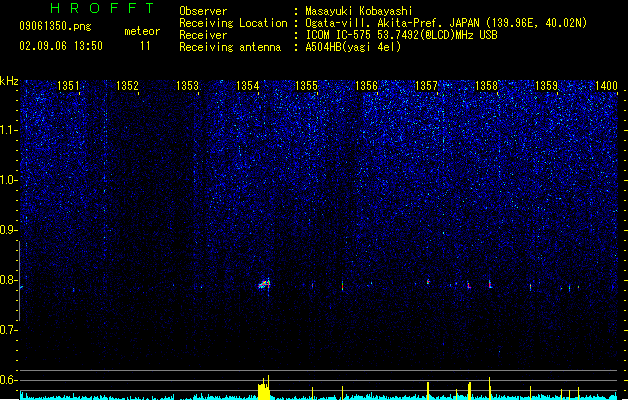Image resolution: width=629 pixels, height=400 pixels.
Task: Click the 1354 time marker
Action: [x=248, y=86]
